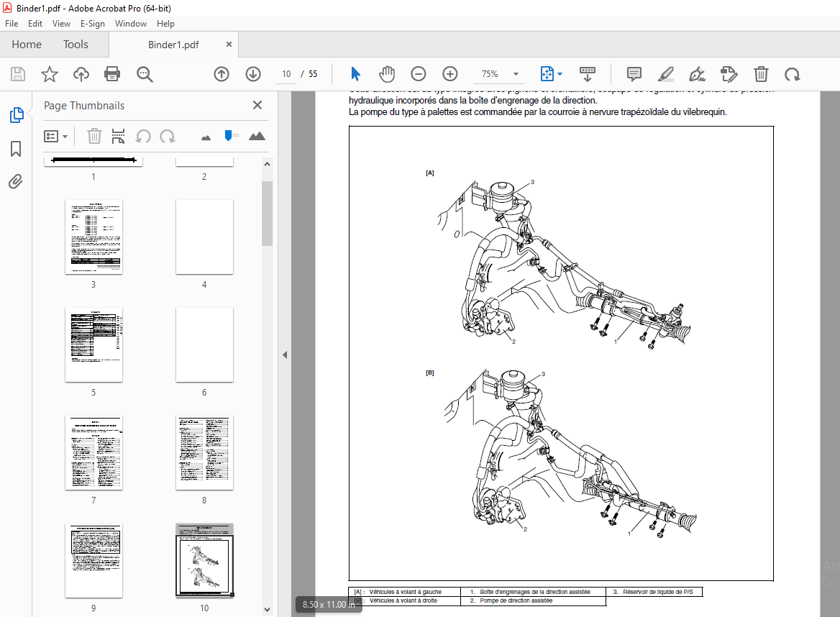This screenshot has width=840, height=617.
Task: Activate the Hand pan tool
Action: pos(387,74)
